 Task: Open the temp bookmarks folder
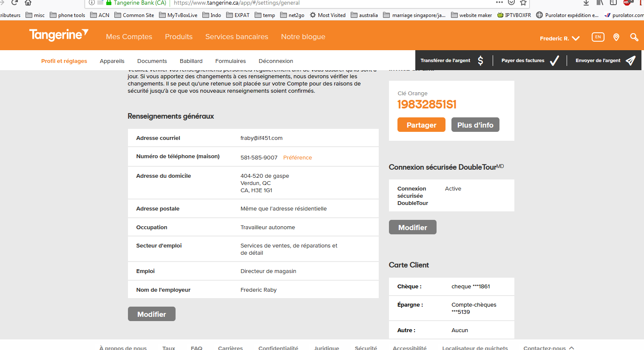coord(265,15)
